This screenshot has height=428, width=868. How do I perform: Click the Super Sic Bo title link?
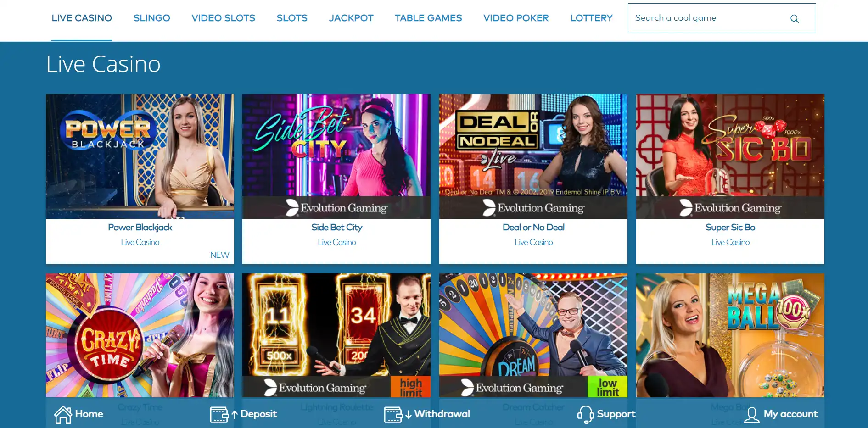point(730,227)
